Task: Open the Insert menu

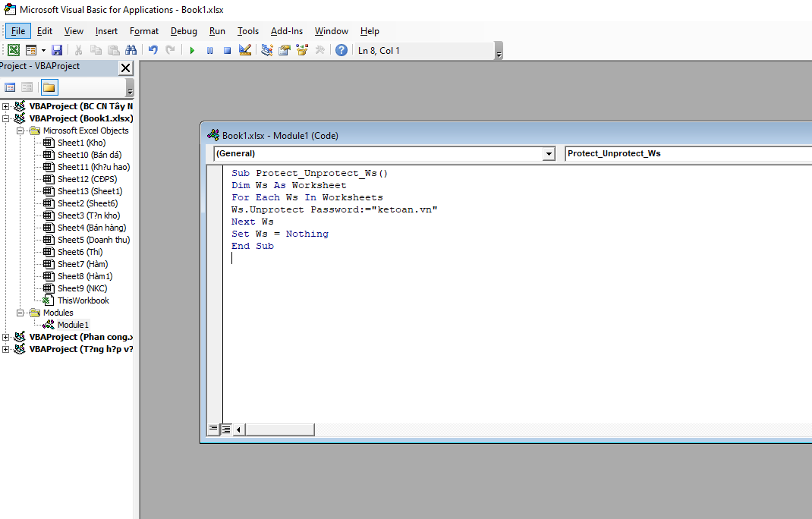Action: pos(106,31)
